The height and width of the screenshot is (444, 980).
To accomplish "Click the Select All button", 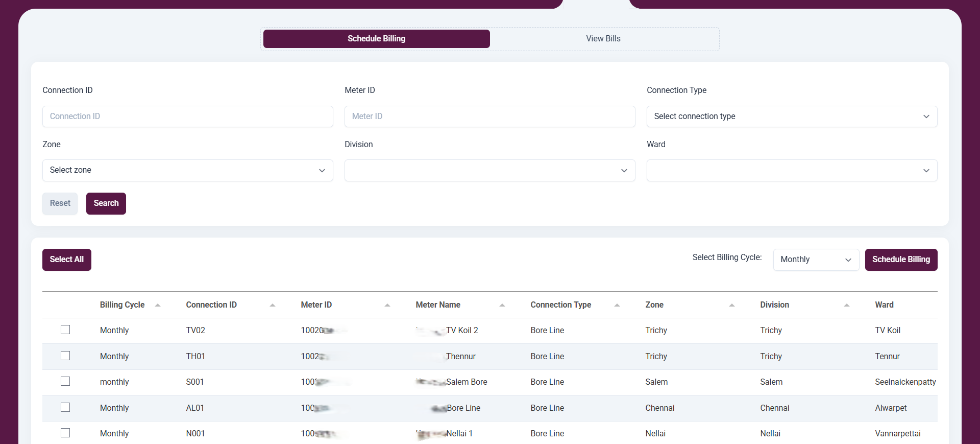I will pos(67,260).
